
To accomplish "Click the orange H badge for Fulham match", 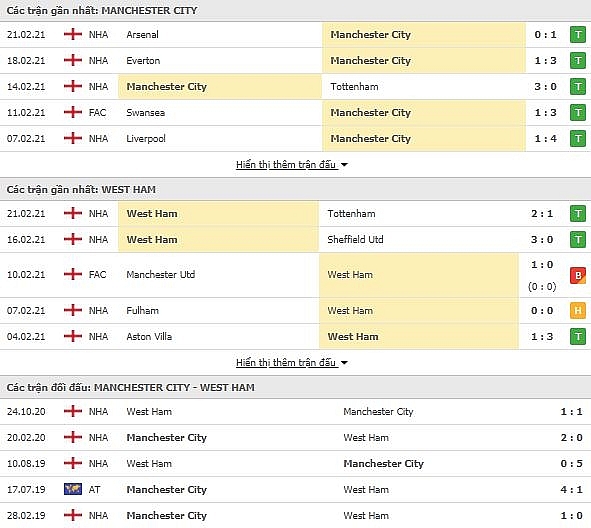I will click(x=577, y=311).
